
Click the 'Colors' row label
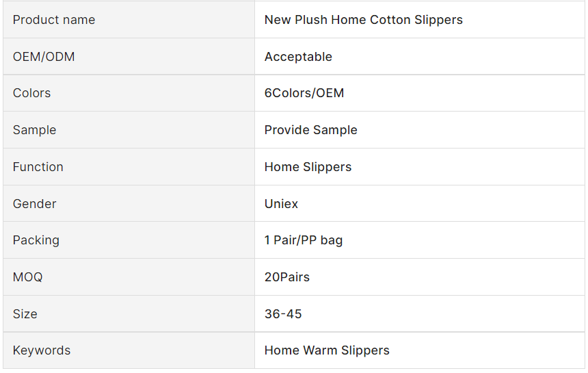32,93
